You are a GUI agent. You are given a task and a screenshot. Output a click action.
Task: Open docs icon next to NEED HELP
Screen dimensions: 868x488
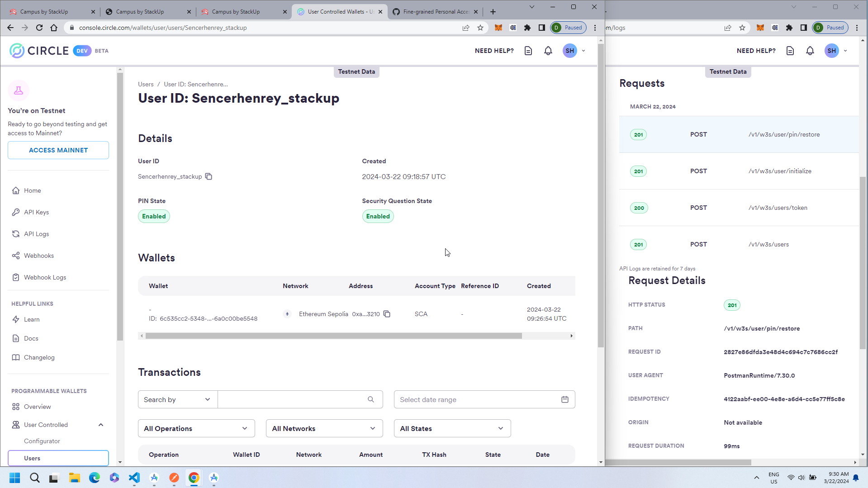pos(528,51)
